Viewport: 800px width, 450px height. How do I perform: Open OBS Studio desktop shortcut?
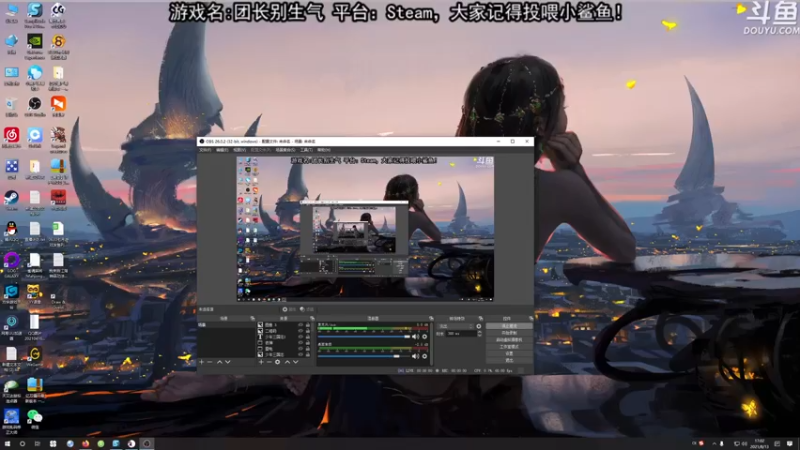(x=35, y=107)
